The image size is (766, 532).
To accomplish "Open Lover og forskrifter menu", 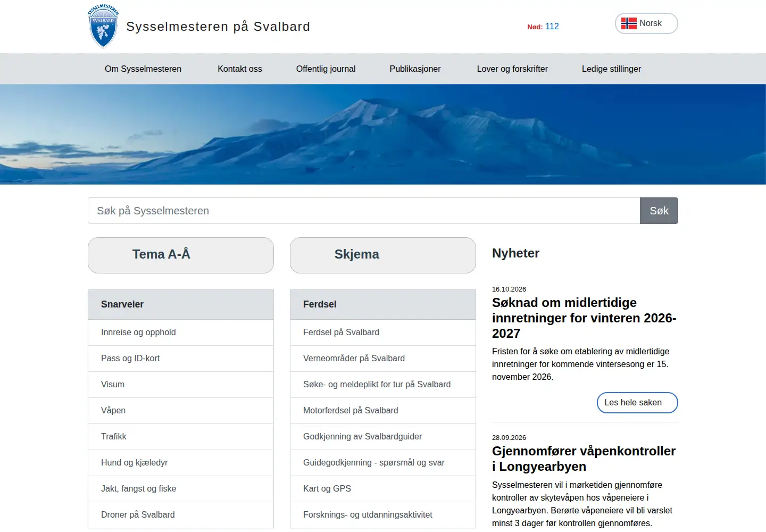I will pyautogui.click(x=512, y=69).
